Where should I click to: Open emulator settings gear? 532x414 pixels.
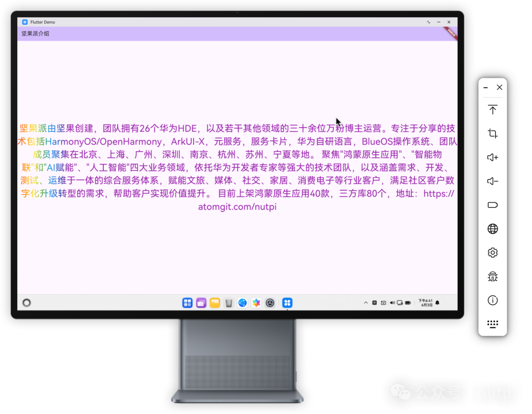pos(493,253)
